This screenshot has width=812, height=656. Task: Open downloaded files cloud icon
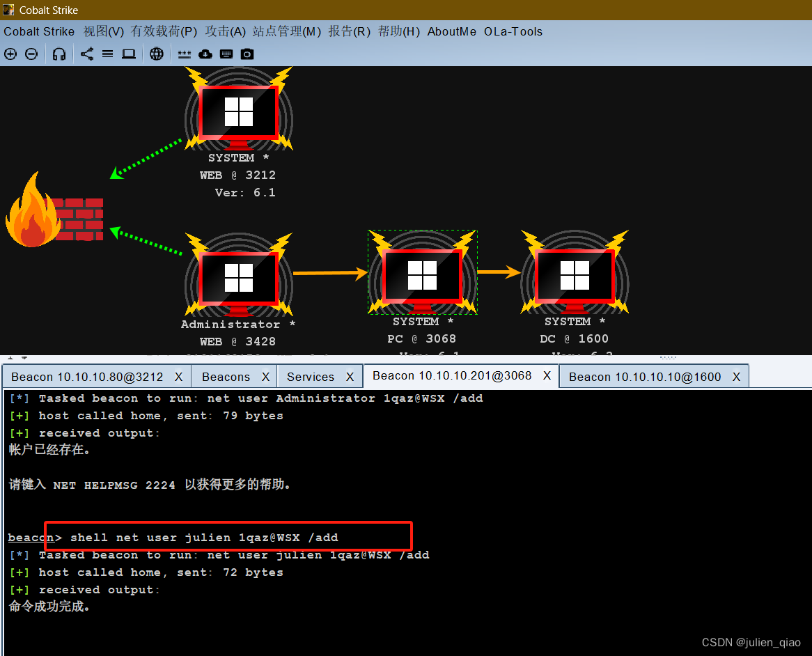(x=205, y=54)
